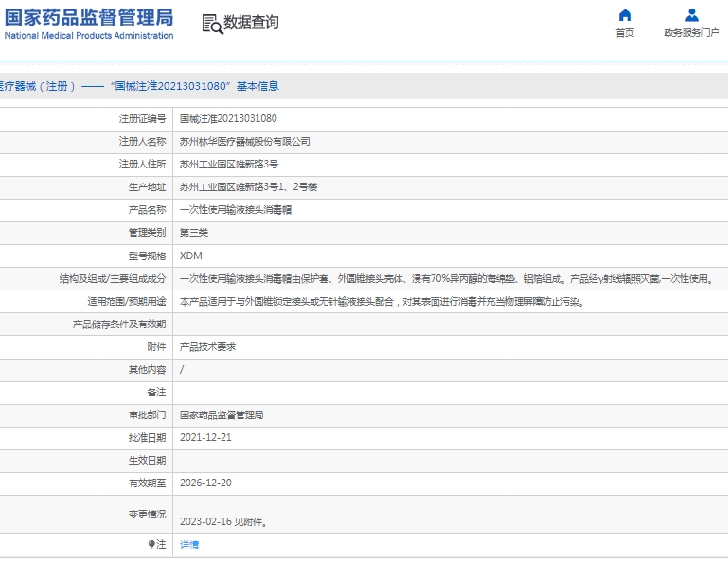Click the 适用范围 description text

(382, 302)
